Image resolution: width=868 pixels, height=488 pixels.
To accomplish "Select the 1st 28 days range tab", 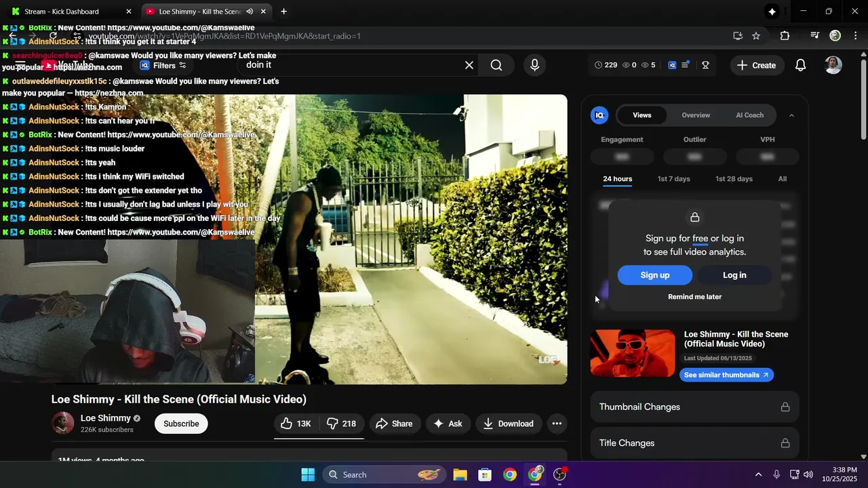I will [x=734, y=179].
